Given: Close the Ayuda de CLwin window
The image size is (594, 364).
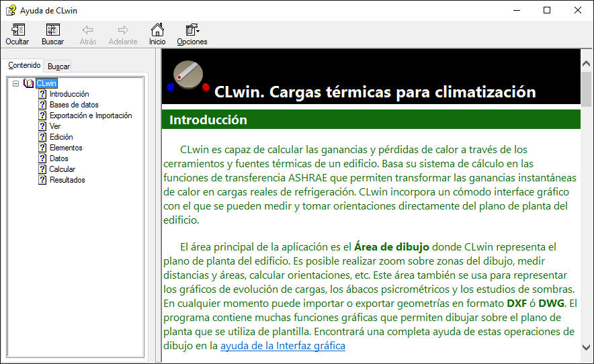Looking at the screenshot, I should [x=578, y=10].
